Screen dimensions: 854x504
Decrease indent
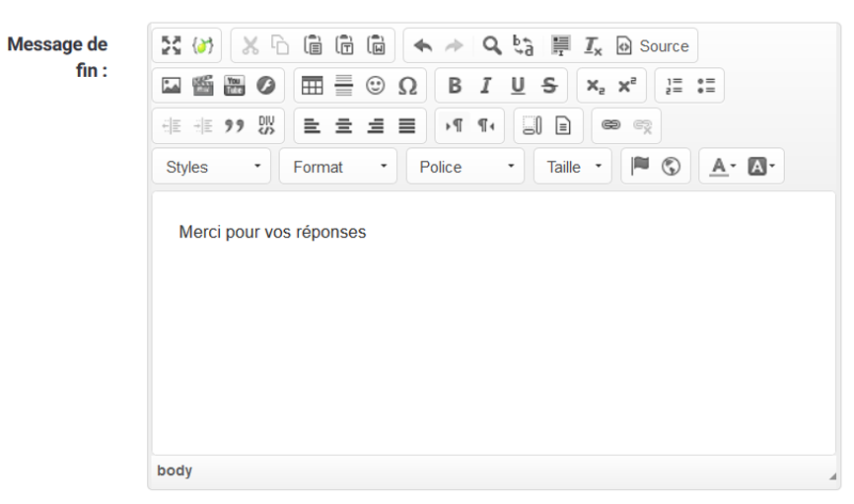(x=171, y=126)
